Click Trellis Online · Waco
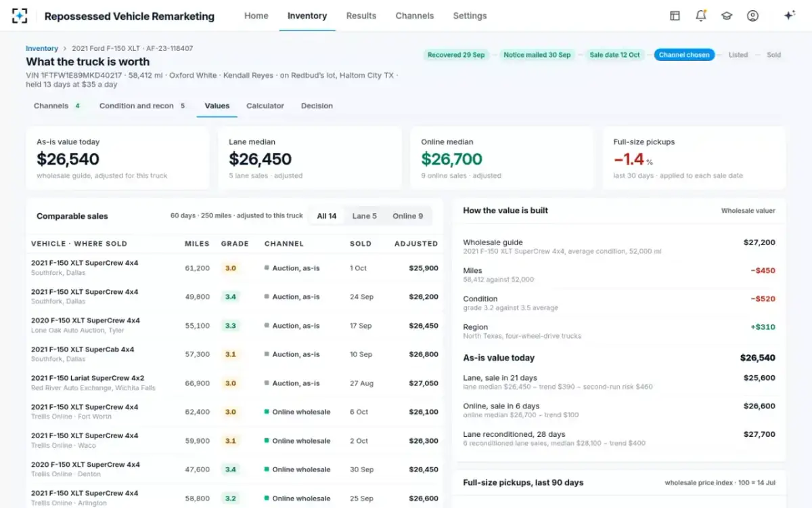The image size is (812, 508). [64, 446]
